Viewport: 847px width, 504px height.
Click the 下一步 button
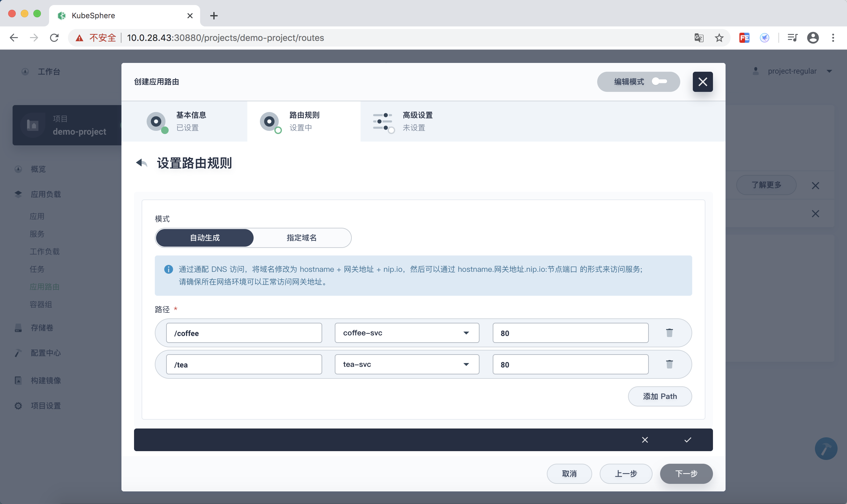[x=686, y=473]
